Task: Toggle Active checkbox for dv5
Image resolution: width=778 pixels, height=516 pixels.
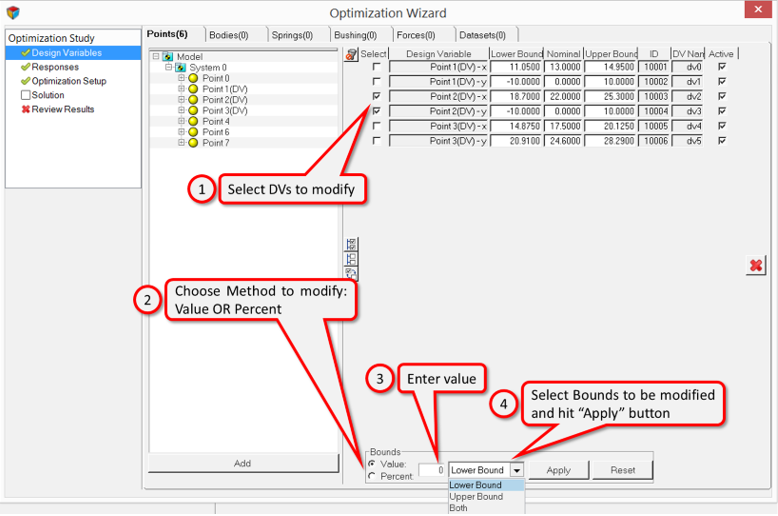Action: coord(722,140)
